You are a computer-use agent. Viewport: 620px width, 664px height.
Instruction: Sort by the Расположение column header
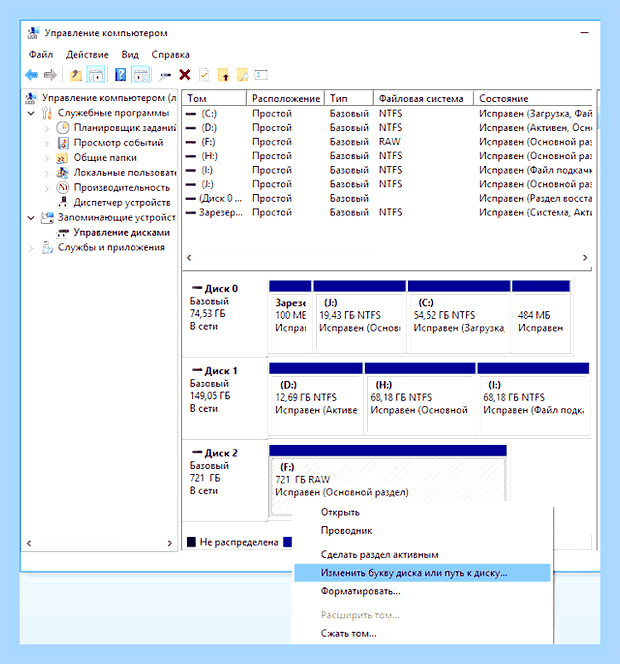coord(285,98)
